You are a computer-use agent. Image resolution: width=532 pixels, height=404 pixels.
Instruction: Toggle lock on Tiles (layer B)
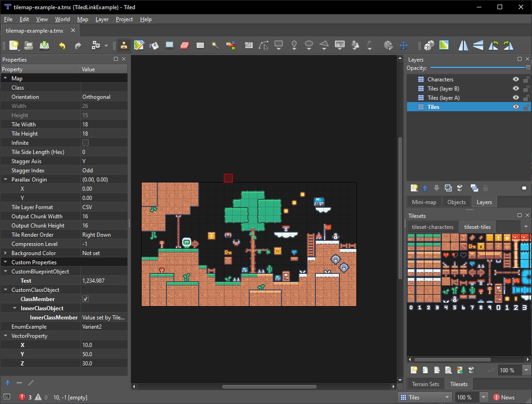(526, 89)
